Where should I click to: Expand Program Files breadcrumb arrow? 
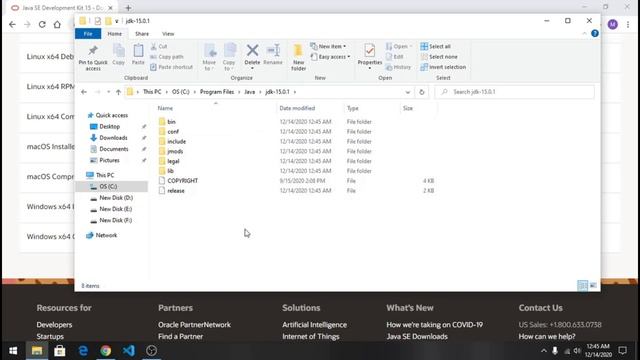tap(240, 92)
